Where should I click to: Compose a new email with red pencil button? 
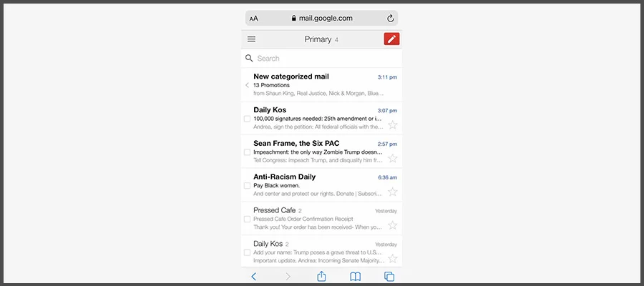coord(391,39)
